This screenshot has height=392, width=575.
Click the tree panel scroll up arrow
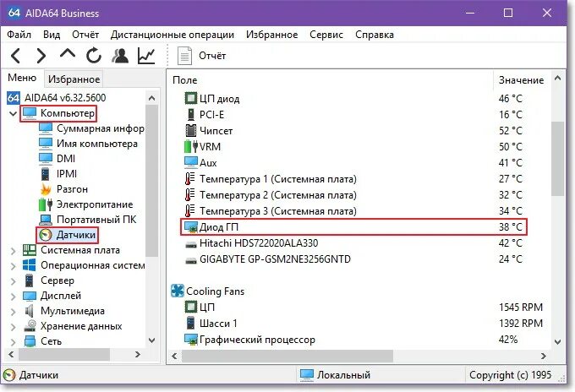tap(152, 98)
